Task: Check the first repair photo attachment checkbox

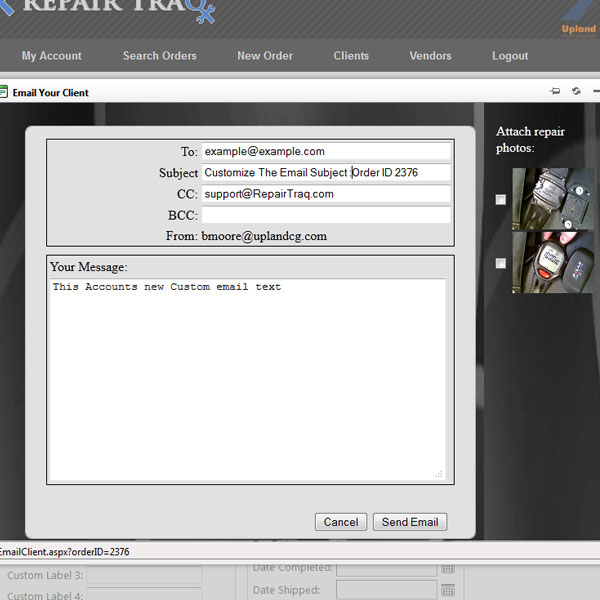Action: [501, 199]
